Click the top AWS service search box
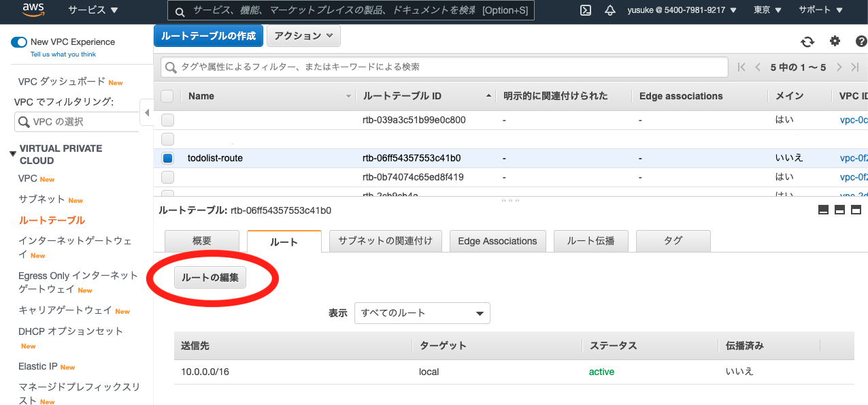This screenshot has width=868, height=405. point(350,11)
